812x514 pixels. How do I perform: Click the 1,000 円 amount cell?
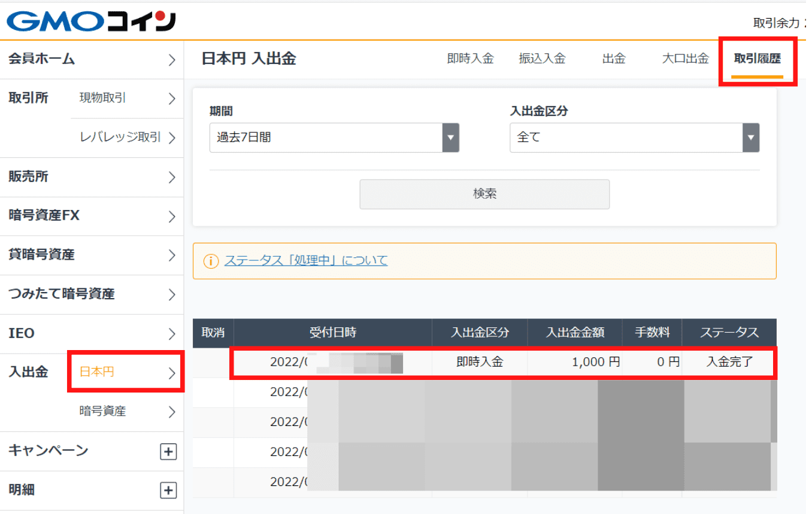[575, 362]
